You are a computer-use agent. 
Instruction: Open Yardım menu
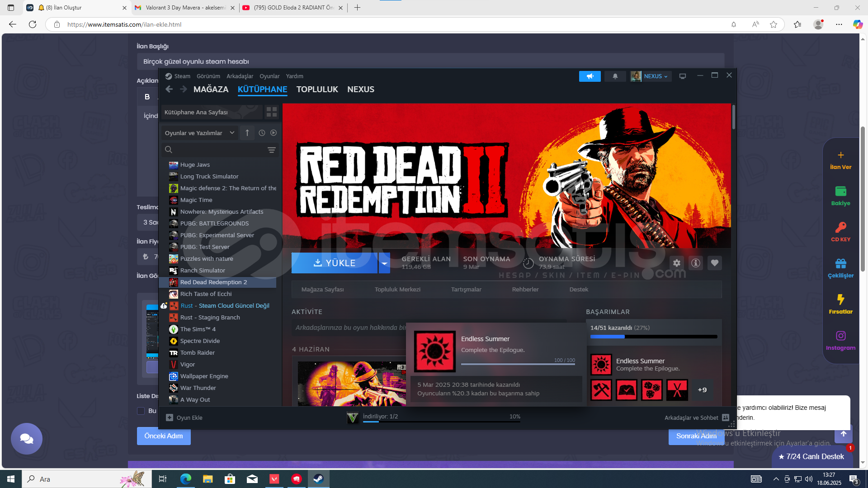pos(295,76)
